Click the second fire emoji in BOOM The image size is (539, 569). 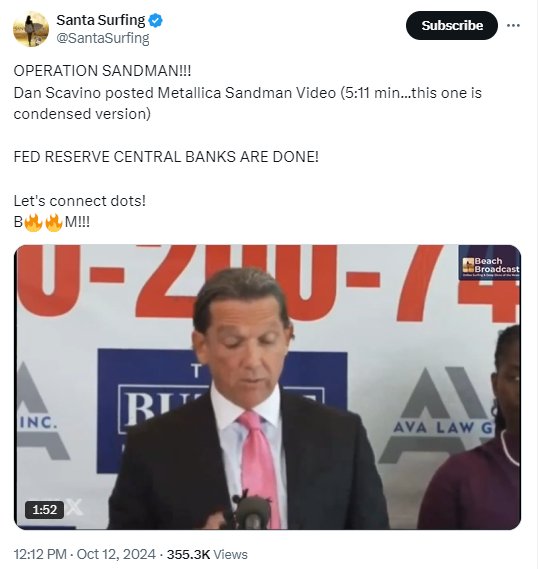point(54,222)
